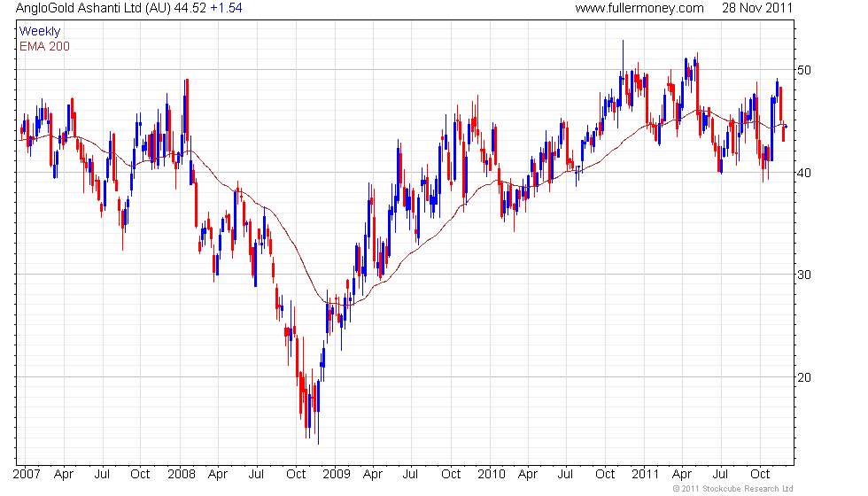Viewport: 868px width, 496px height.
Task: Click the 'Apr' label right after 2009
Action: 373,475
